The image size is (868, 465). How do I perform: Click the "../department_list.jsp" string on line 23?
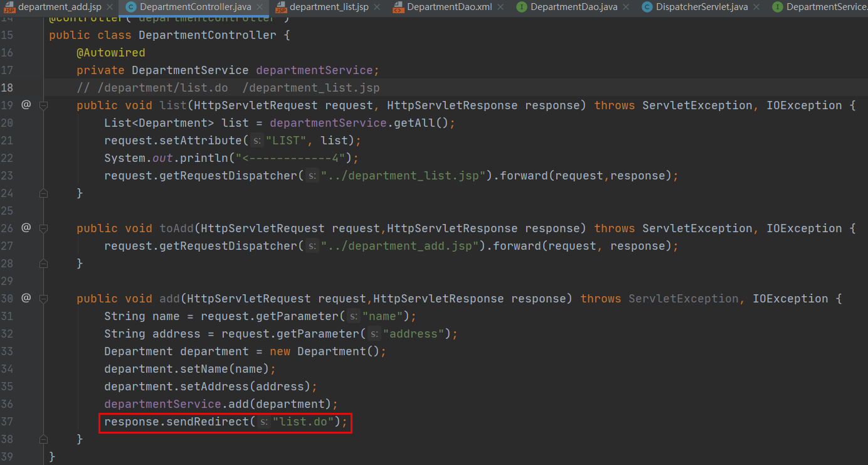[x=404, y=176]
